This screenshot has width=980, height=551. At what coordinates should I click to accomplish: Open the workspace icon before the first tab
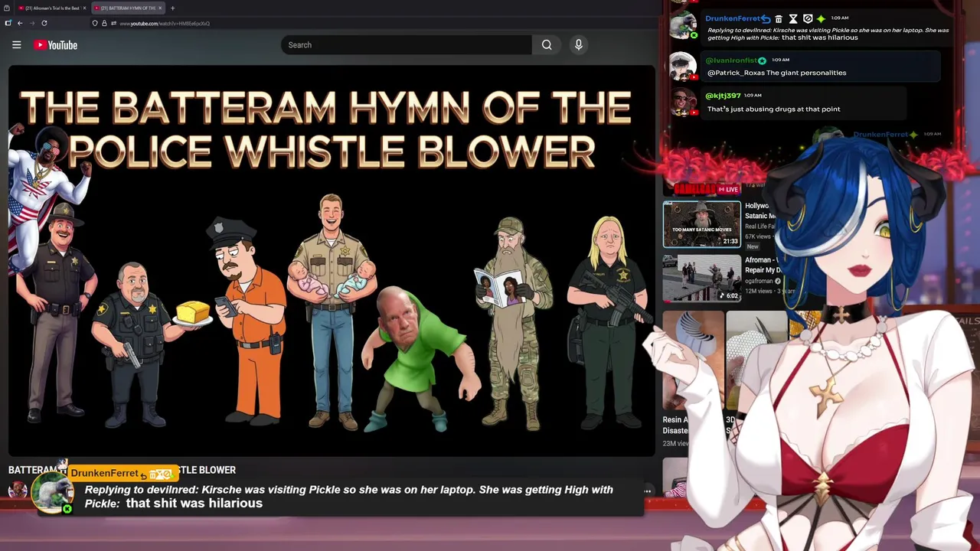coord(6,8)
